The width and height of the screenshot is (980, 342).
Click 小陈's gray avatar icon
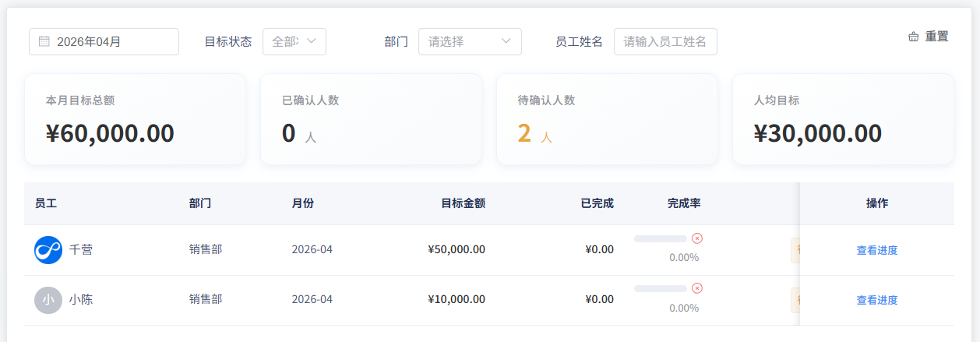tap(48, 300)
